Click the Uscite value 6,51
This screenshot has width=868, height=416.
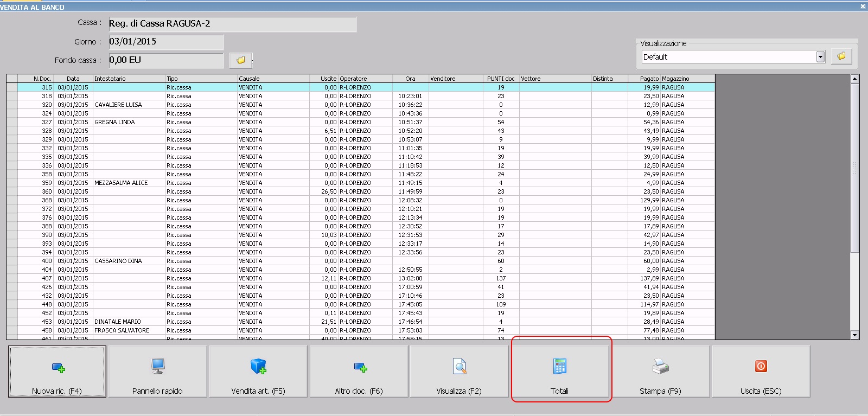330,131
